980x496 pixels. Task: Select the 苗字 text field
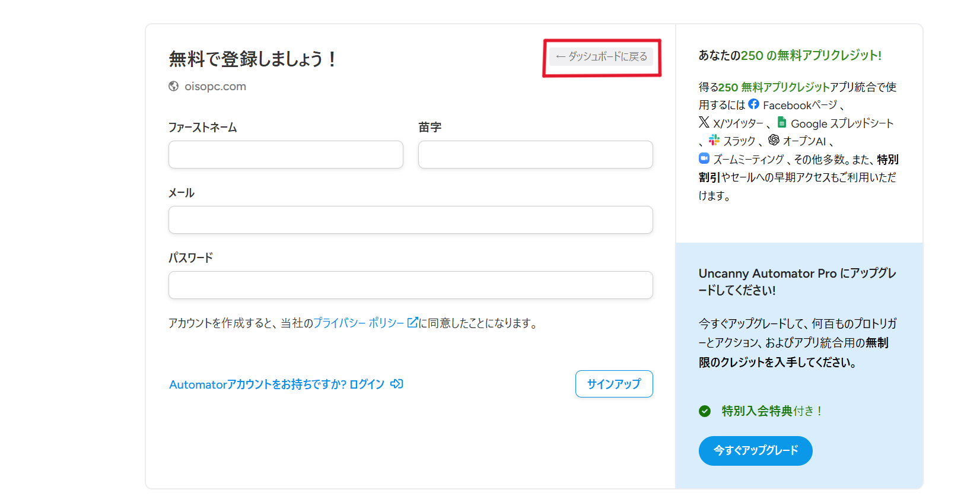point(535,155)
